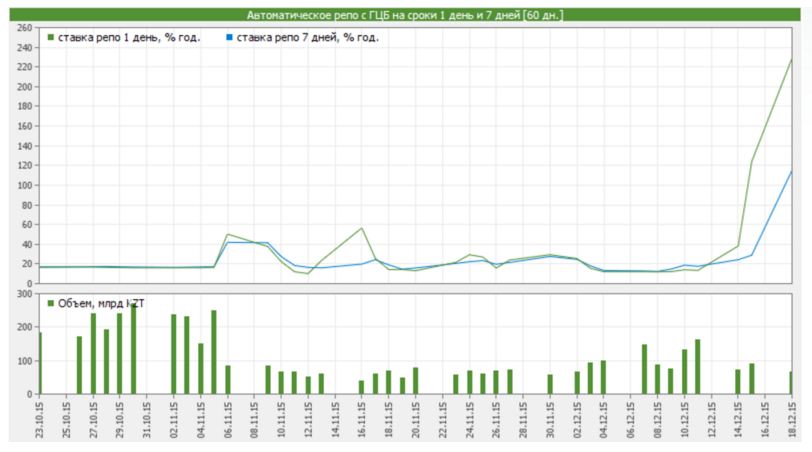812x452 pixels.
Task: Click the volume bar for 05.11.15
Action: (214, 352)
